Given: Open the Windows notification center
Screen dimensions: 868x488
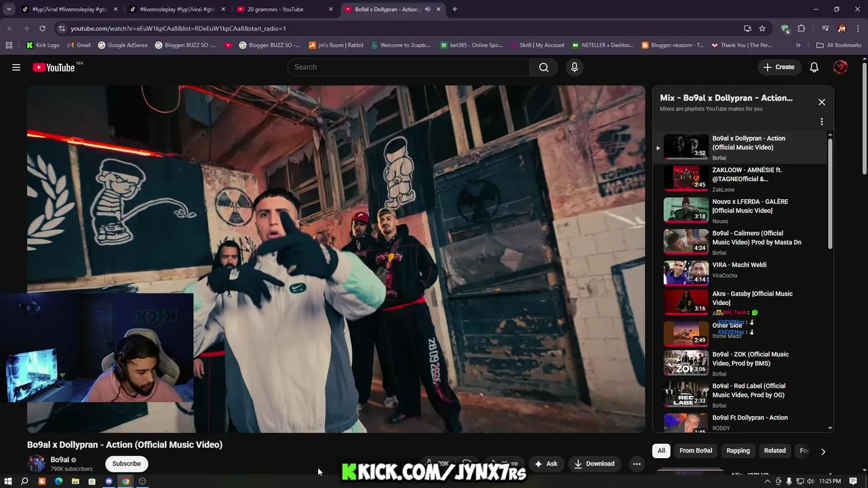Looking at the screenshot, I should pos(854,481).
